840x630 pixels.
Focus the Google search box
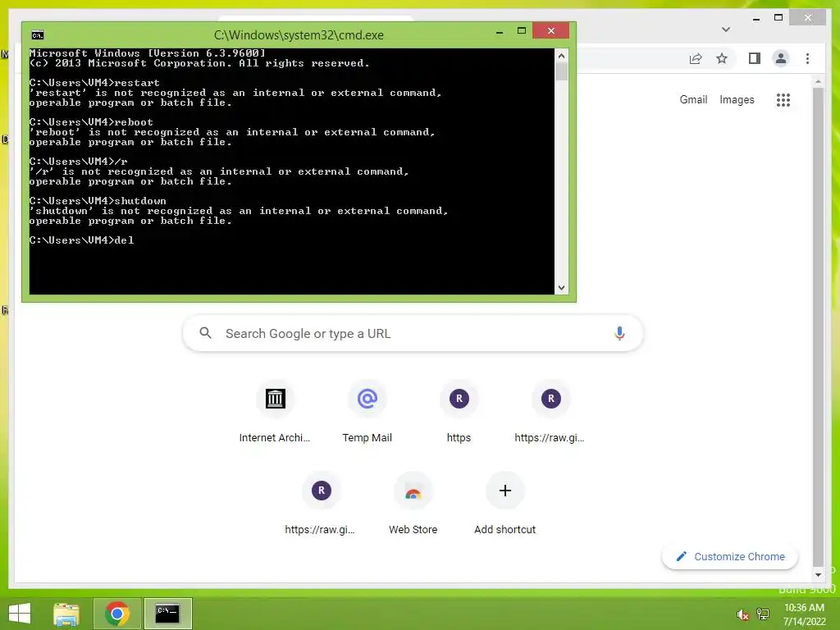click(413, 333)
